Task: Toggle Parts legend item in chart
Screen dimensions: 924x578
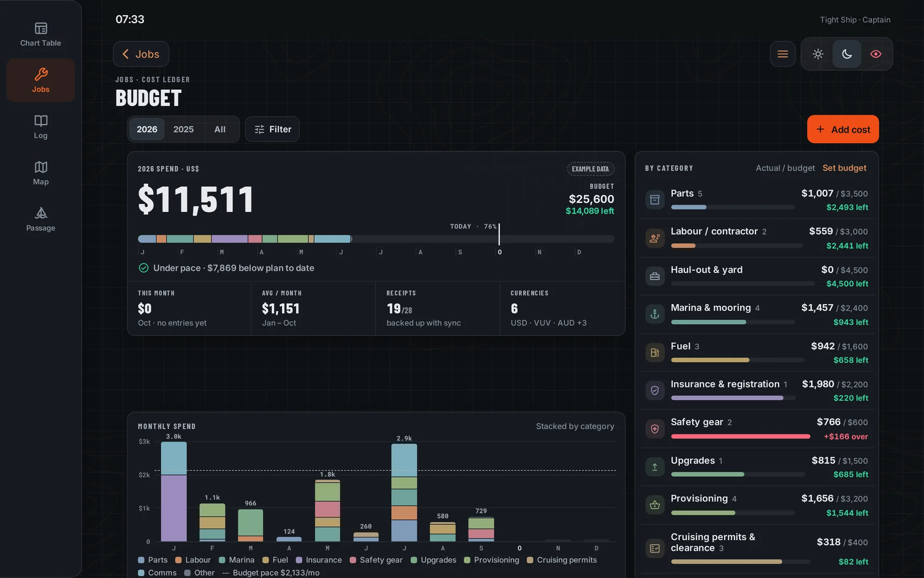Action: pyautogui.click(x=153, y=560)
